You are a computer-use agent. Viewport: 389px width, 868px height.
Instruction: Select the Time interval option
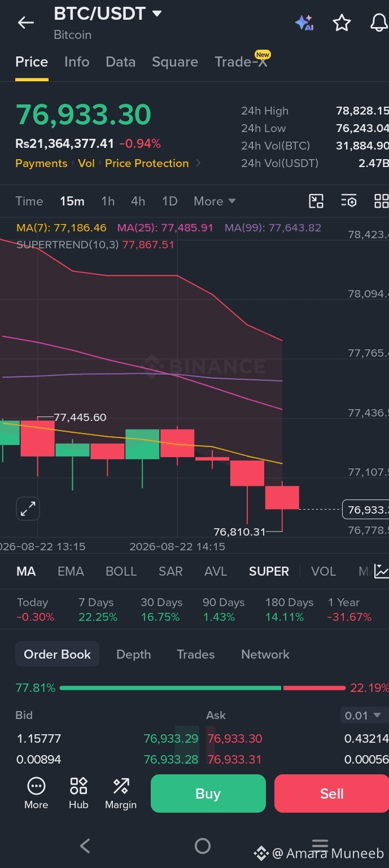coord(29,201)
